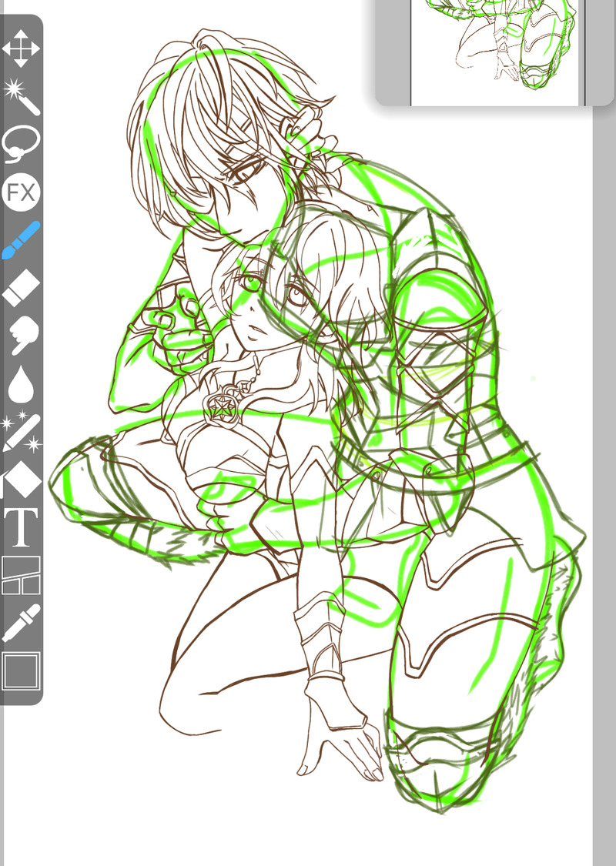The image size is (616, 866).
Task: Select the Special sparkle pen tool
Action: click(x=21, y=431)
